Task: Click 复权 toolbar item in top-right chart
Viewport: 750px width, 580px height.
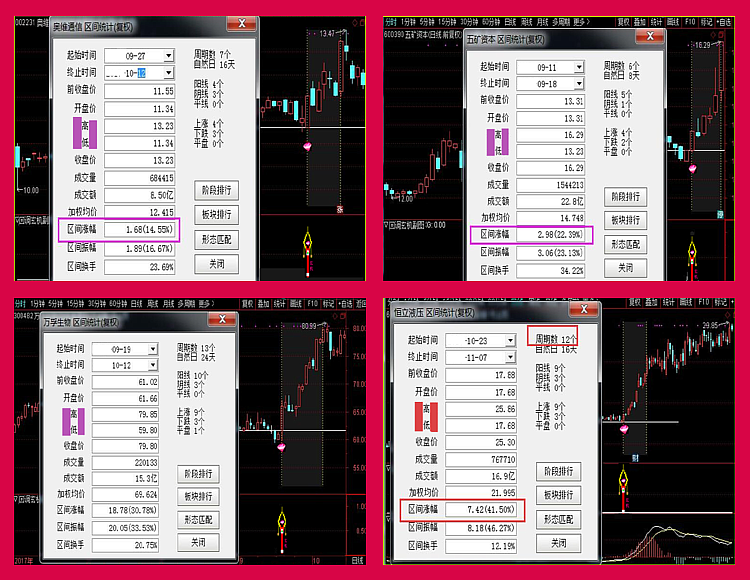Action: coord(623,20)
